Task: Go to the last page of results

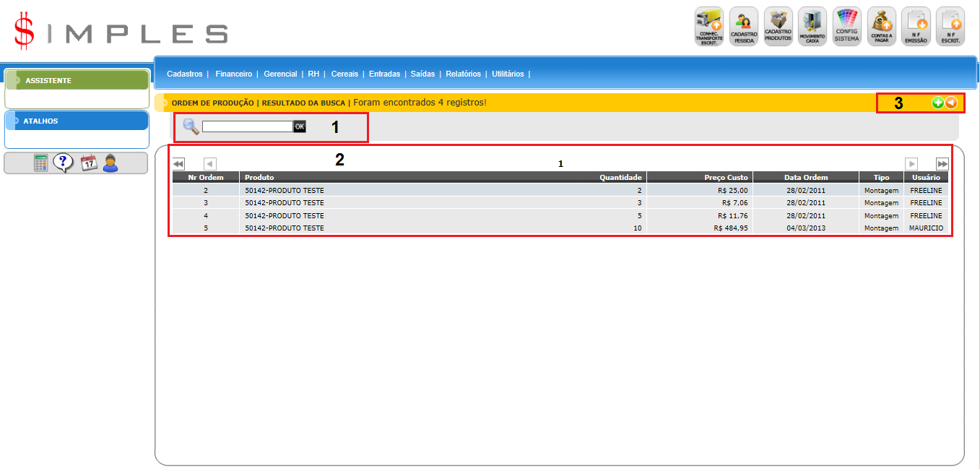Action: tap(942, 164)
